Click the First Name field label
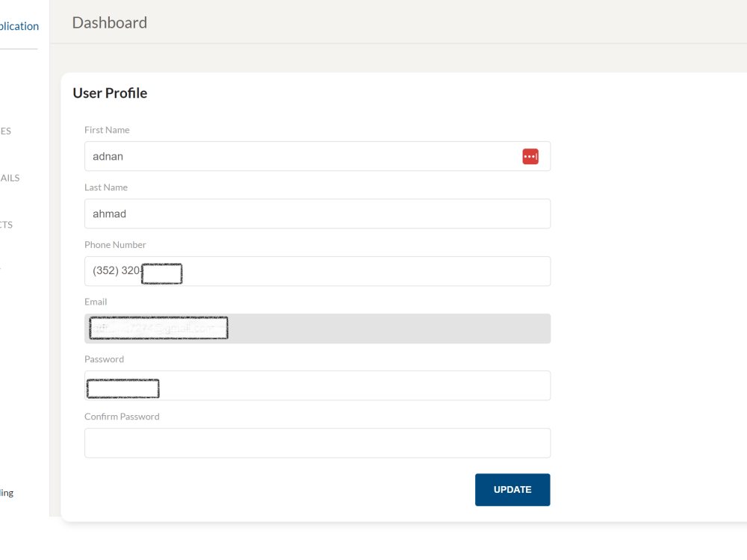 pos(107,130)
